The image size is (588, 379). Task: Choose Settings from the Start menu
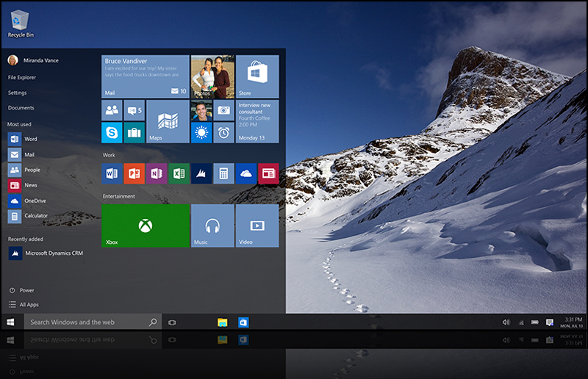click(x=18, y=93)
